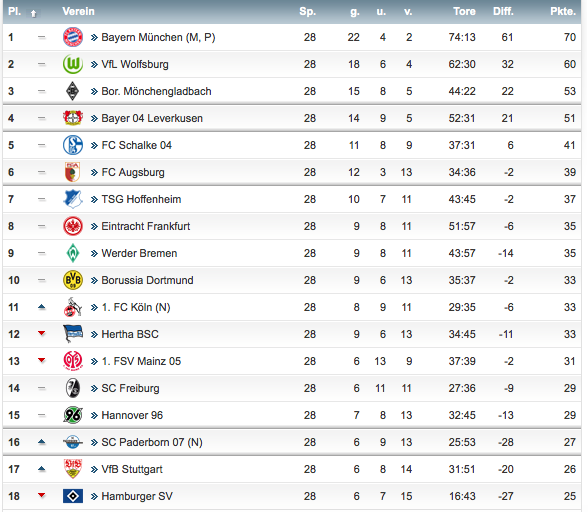The width and height of the screenshot is (588, 512).
Task: Click the VfB Stuttgart crest
Action: (73, 469)
